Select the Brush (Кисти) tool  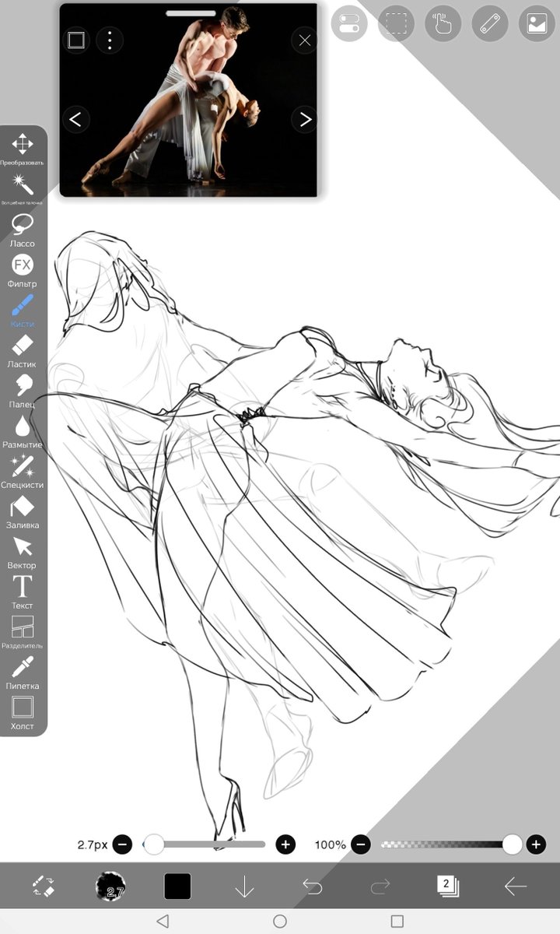[x=23, y=310]
